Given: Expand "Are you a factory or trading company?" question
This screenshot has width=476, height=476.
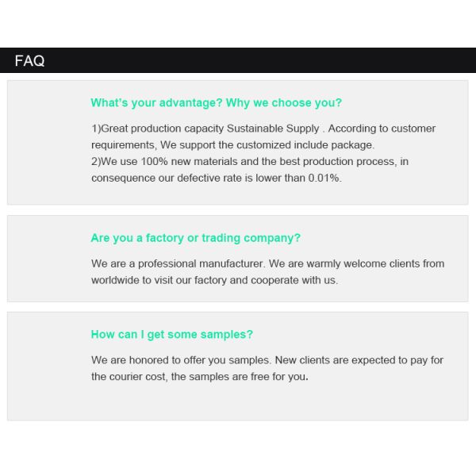Looking at the screenshot, I should point(195,238).
